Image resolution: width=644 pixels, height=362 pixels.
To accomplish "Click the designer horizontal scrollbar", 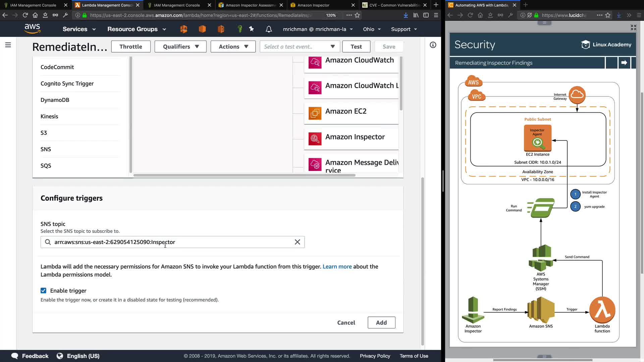I will click(244, 175).
